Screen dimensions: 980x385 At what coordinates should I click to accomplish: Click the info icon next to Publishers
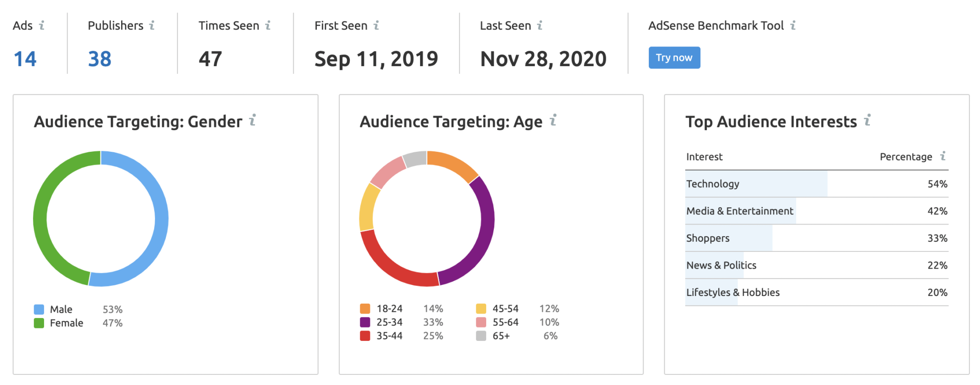[x=152, y=25]
